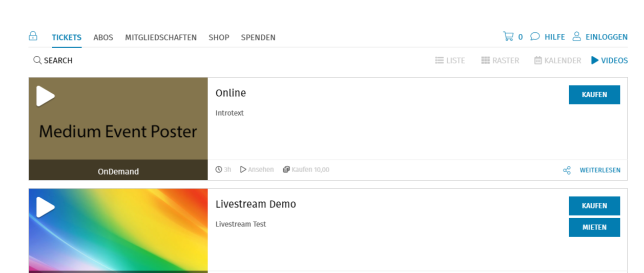The height and width of the screenshot is (273, 644).
Task: Open the Shop tab
Action: pos(219,37)
